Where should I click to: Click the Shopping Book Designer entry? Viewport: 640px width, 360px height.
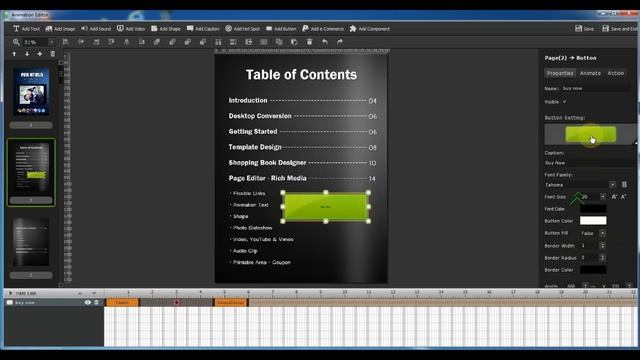(x=267, y=162)
